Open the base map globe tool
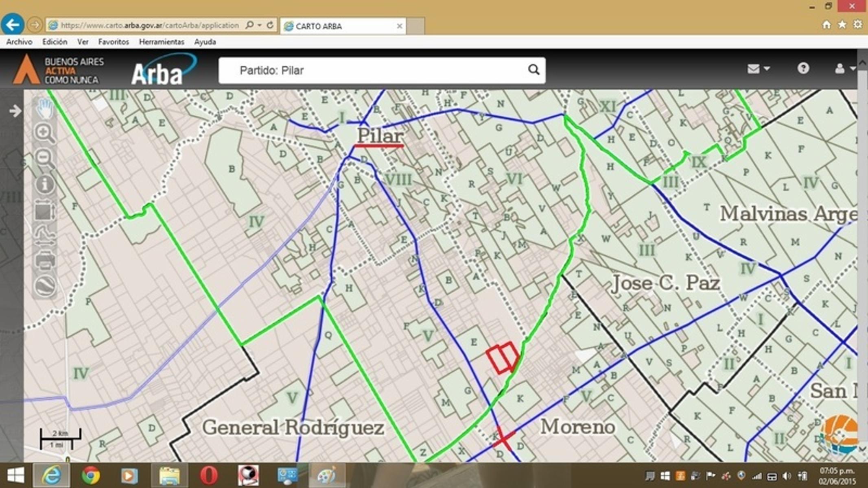This screenshot has height=488, width=868. [45, 285]
